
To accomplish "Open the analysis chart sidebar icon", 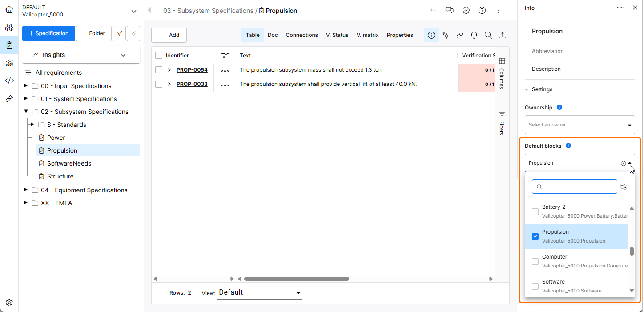I will pyautogui.click(x=9, y=63).
